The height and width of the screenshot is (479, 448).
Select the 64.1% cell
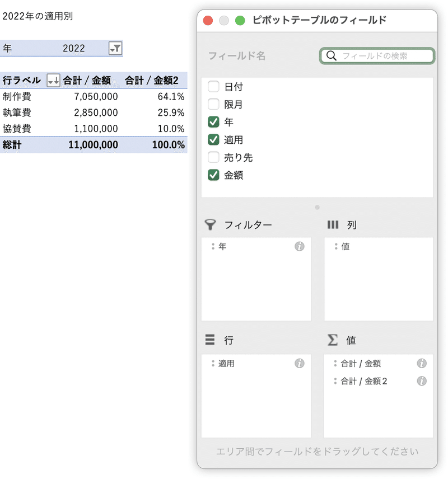155,97
